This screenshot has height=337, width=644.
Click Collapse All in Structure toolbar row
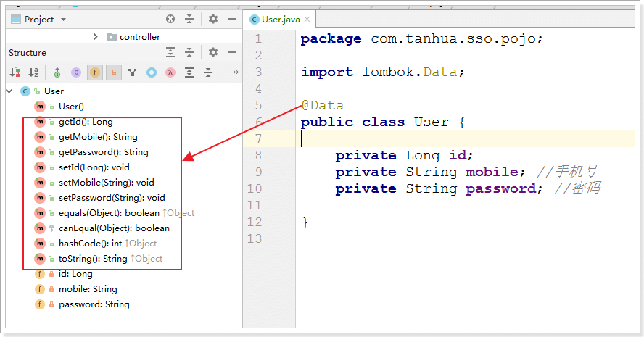[x=208, y=72]
